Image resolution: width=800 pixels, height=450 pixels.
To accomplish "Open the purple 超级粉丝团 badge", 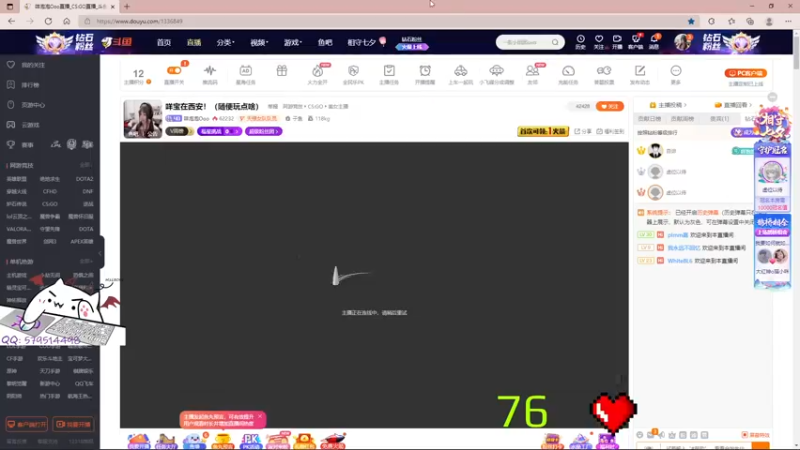I will (x=263, y=131).
